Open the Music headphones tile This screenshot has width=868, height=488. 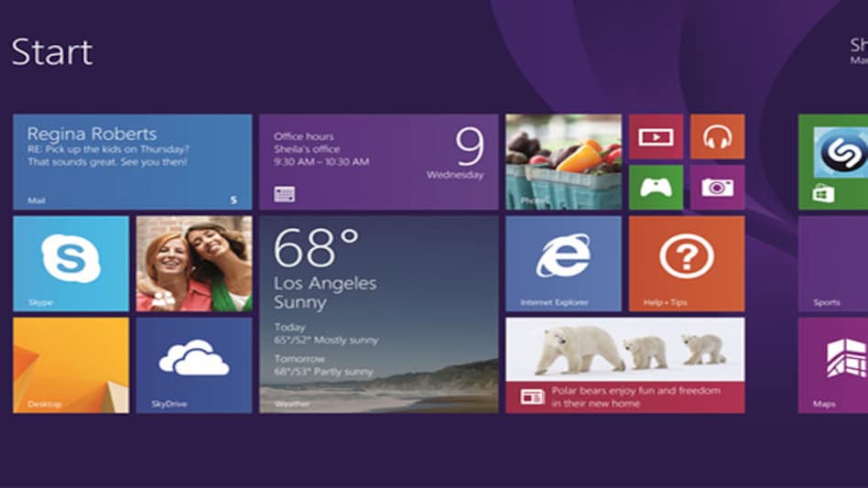(717, 136)
